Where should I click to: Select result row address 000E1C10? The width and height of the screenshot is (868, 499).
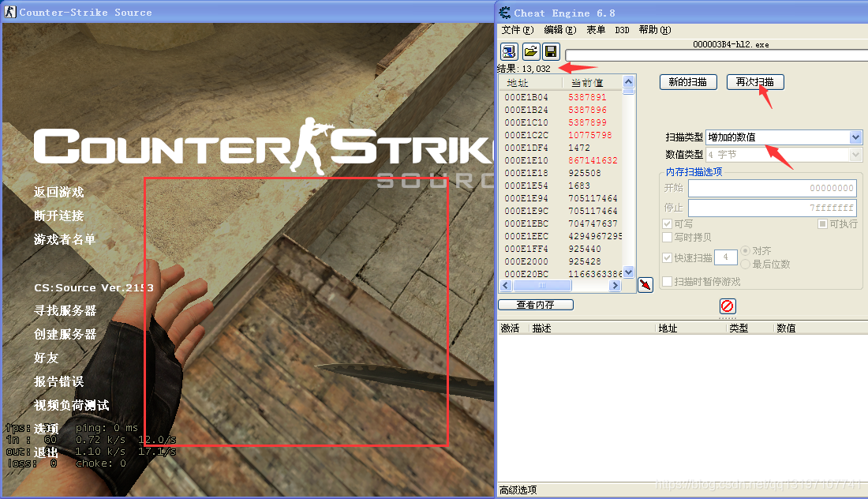coord(561,122)
